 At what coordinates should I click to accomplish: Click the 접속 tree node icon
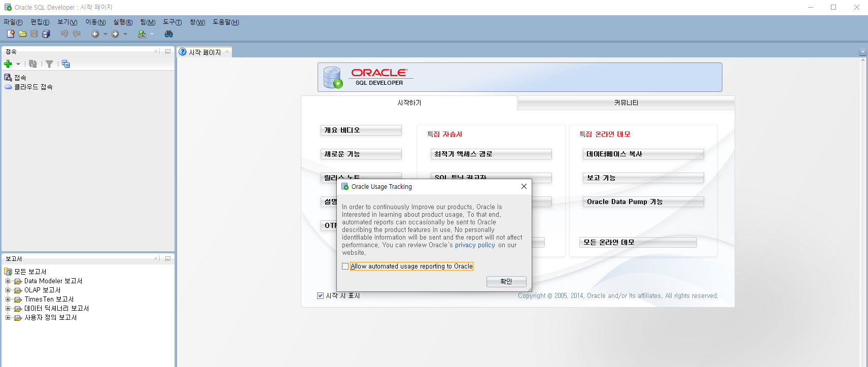click(8, 78)
